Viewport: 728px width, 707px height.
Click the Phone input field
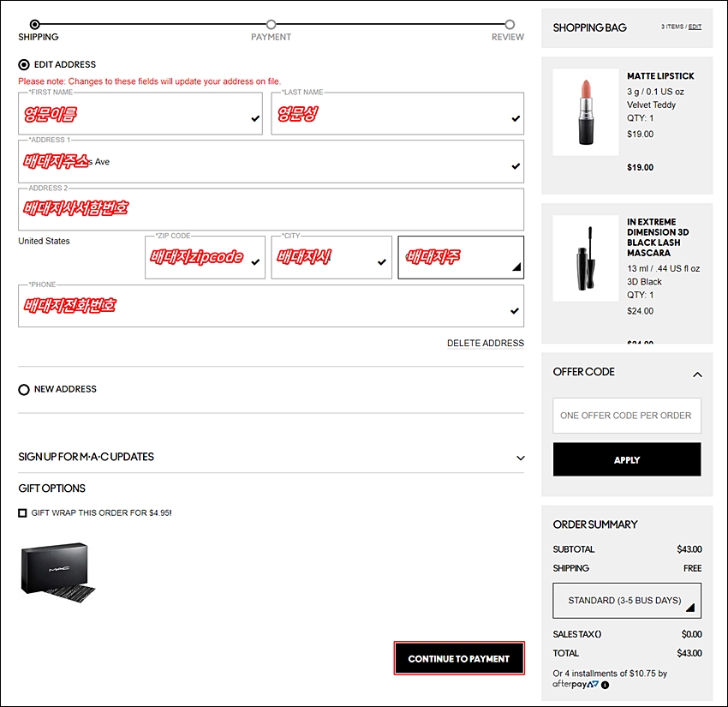[272, 306]
